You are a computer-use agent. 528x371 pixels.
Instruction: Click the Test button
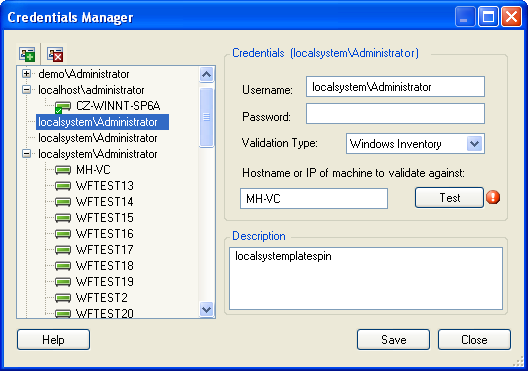click(x=450, y=198)
